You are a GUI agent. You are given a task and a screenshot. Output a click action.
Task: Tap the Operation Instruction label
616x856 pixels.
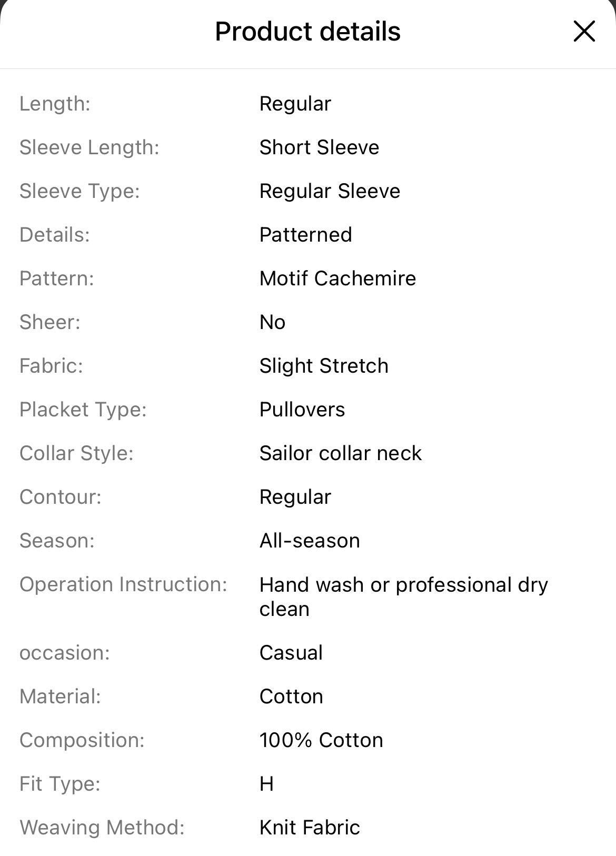(123, 584)
